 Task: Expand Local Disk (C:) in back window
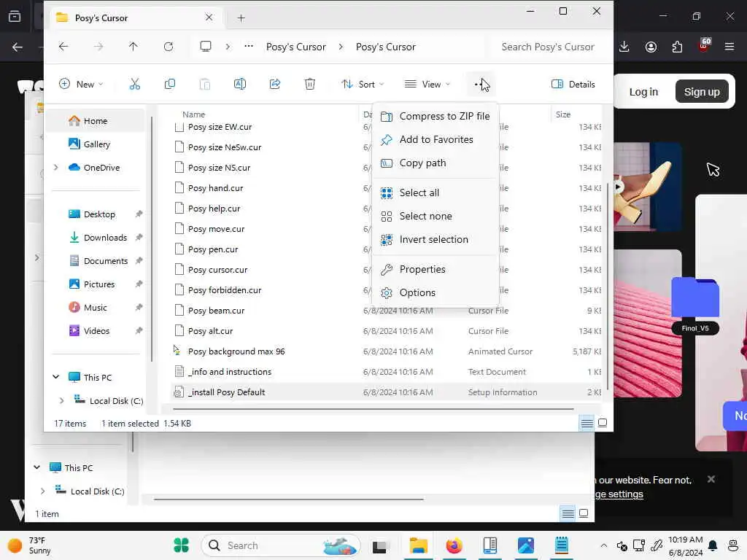pos(42,491)
